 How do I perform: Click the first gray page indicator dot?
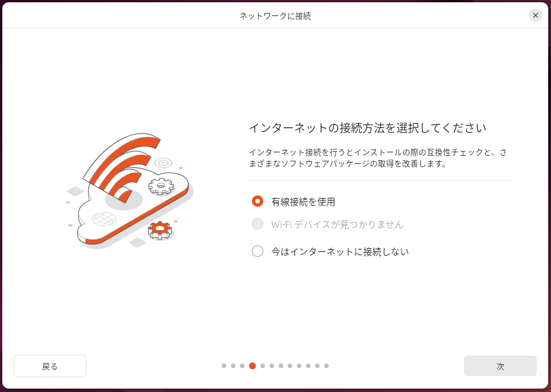pyautogui.click(x=224, y=366)
